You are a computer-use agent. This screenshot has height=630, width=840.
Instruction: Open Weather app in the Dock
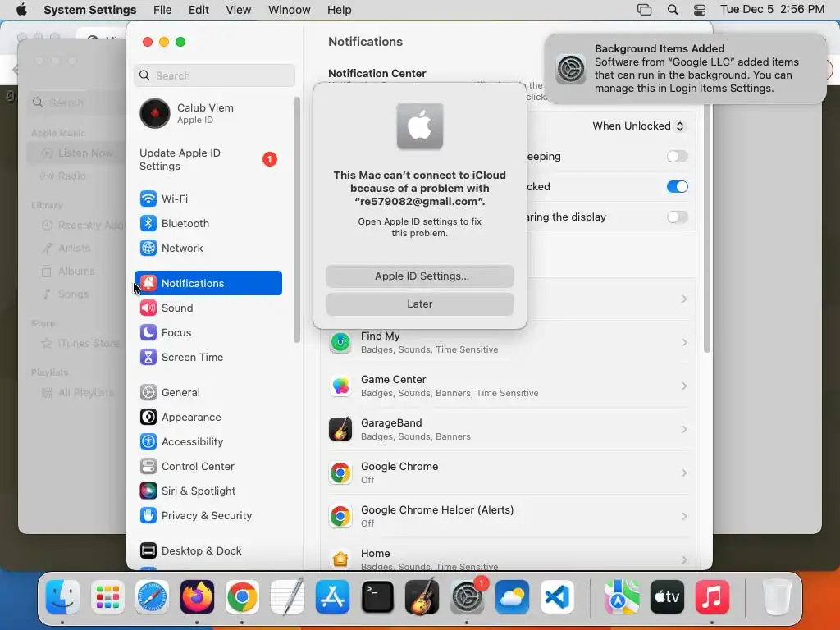[x=512, y=597]
